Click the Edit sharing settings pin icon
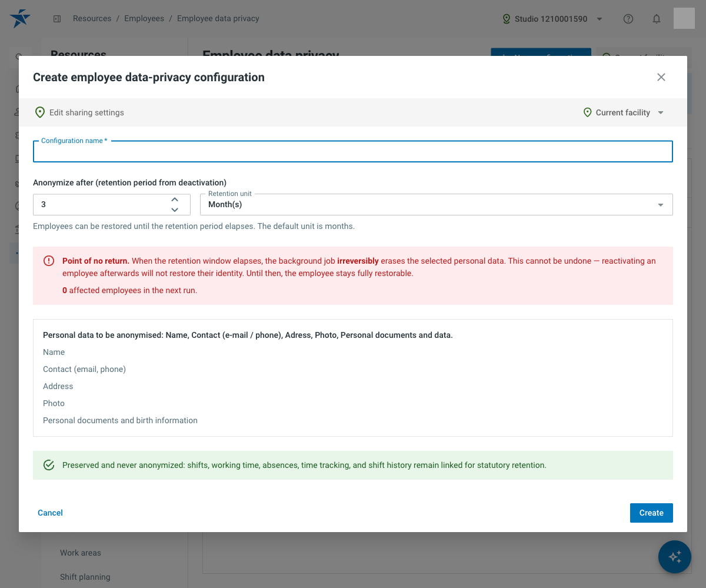Screen dimensions: 706x588 (40, 112)
